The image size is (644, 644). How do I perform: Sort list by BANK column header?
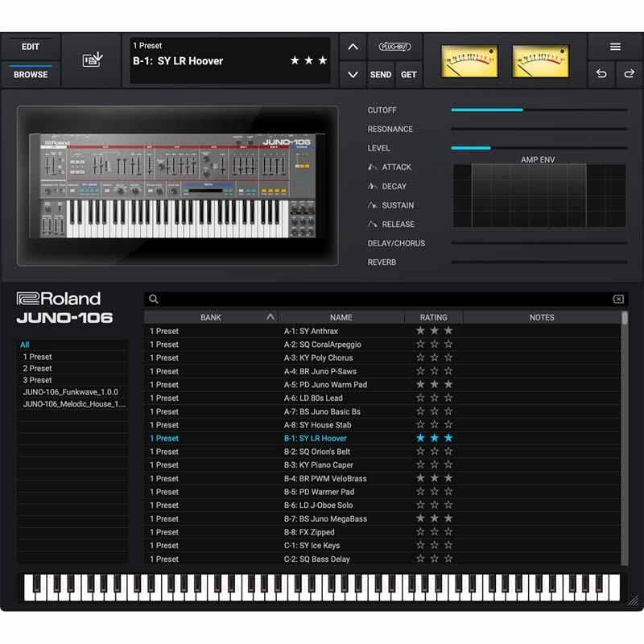click(211, 317)
